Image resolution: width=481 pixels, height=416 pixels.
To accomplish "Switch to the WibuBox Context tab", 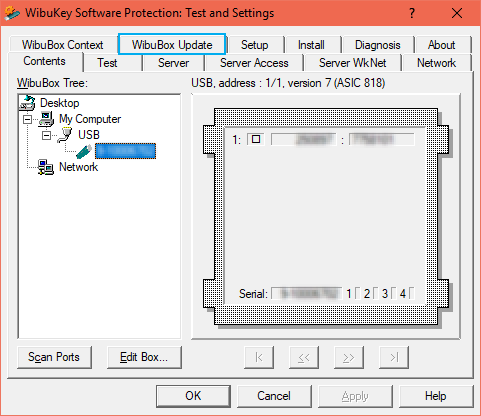I will (x=63, y=45).
